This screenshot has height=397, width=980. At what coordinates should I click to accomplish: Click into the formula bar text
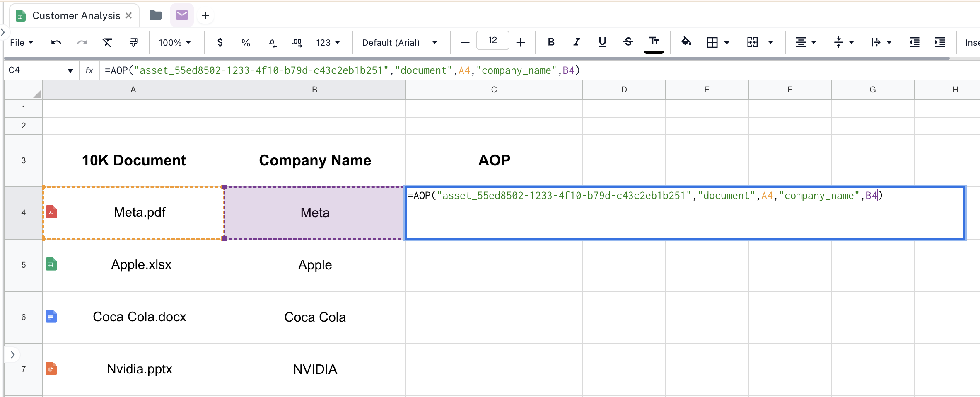(342, 70)
